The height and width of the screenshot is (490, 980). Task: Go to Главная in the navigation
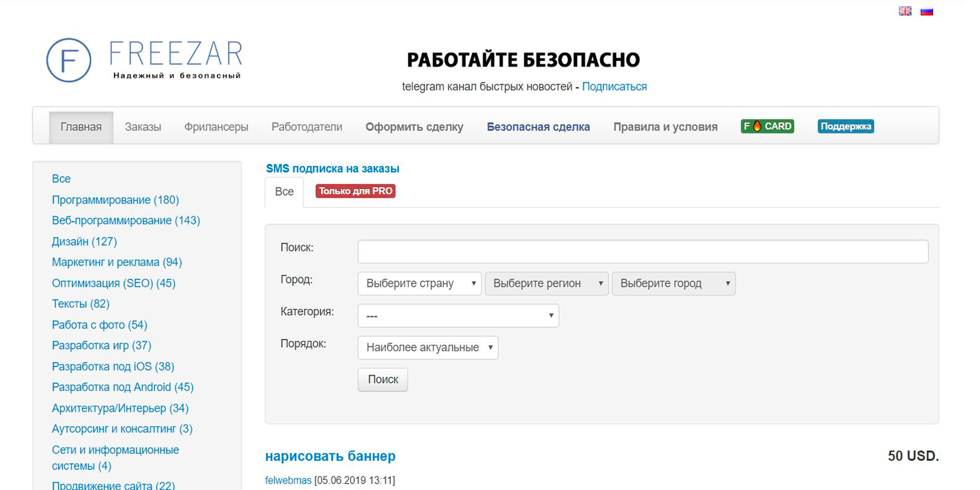(81, 127)
